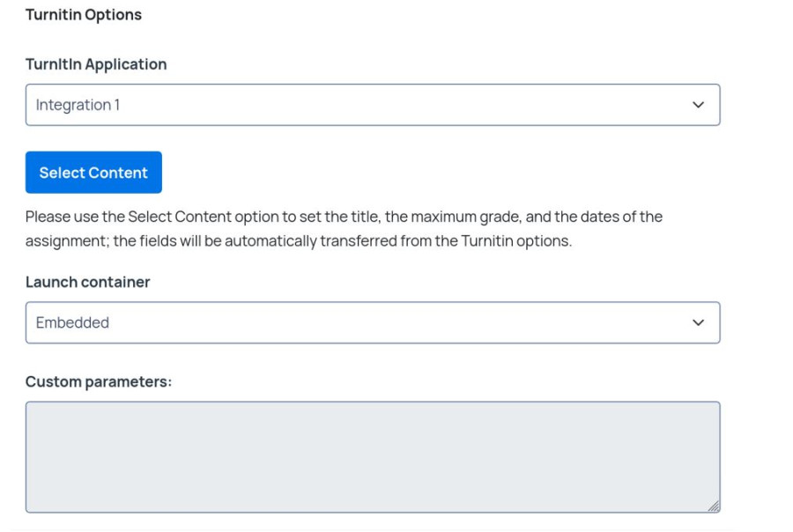
Task: Click the Select Content button
Action: click(93, 172)
